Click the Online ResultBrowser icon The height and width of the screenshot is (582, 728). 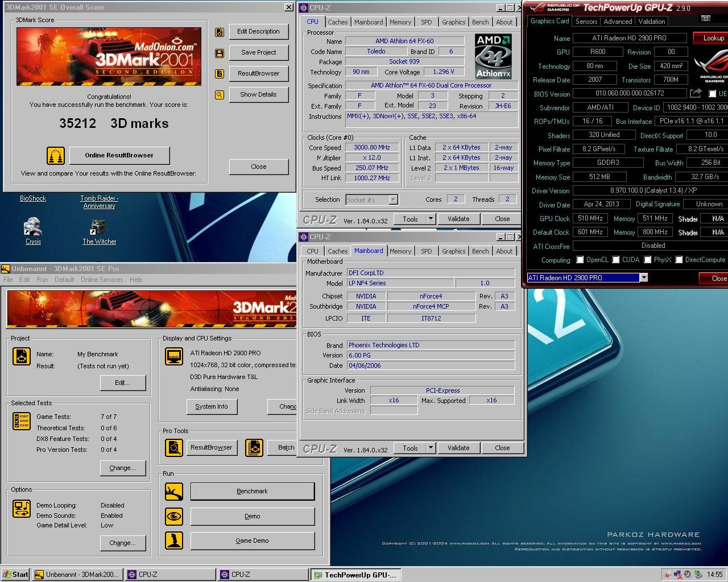click(56, 155)
